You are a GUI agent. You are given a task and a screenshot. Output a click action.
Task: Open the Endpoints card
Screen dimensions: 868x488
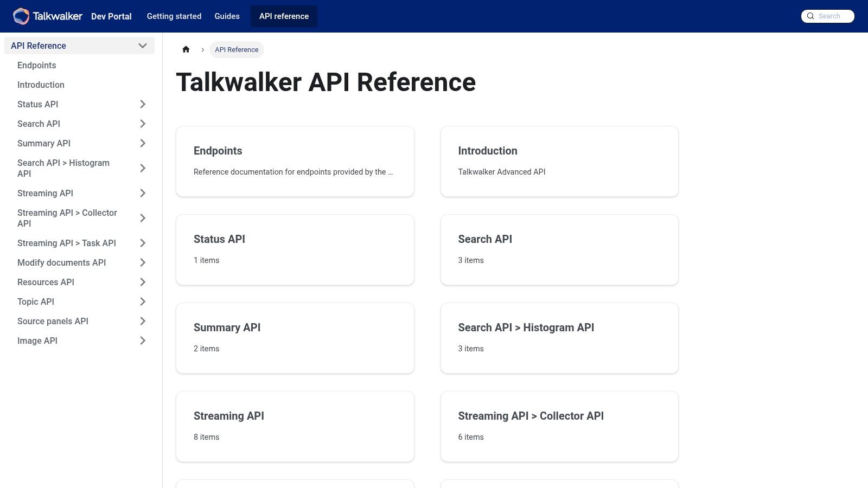coord(295,161)
